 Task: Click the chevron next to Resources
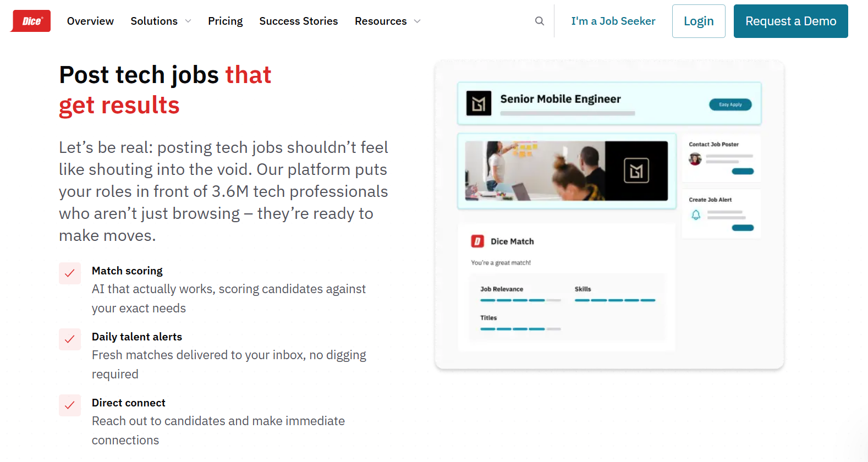[x=417, y=21]
